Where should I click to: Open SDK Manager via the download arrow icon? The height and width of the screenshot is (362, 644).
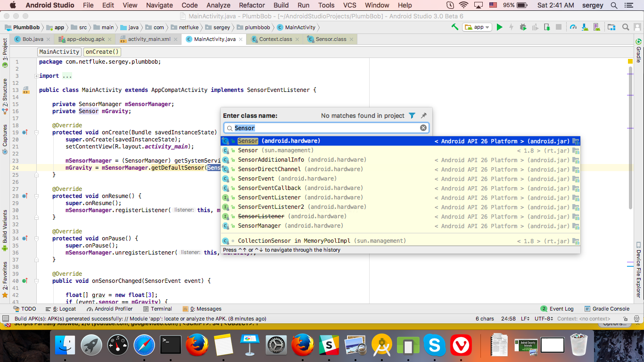585,27
